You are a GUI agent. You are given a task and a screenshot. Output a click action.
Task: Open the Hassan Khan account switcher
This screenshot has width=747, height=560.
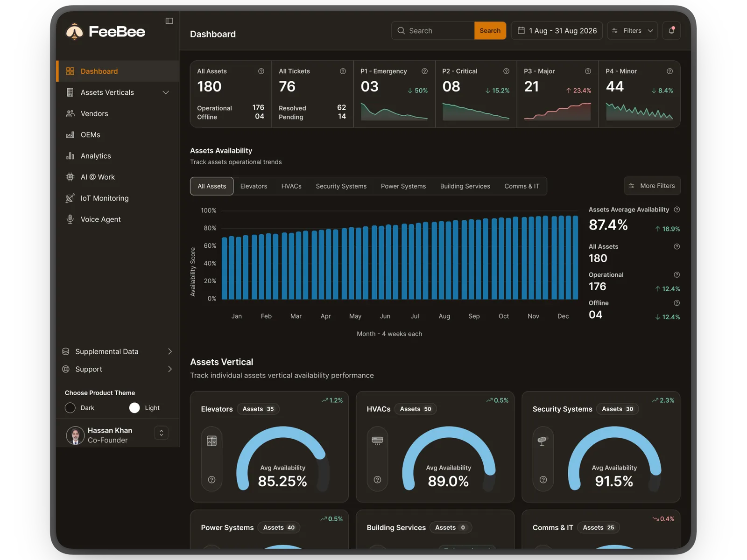161,433
